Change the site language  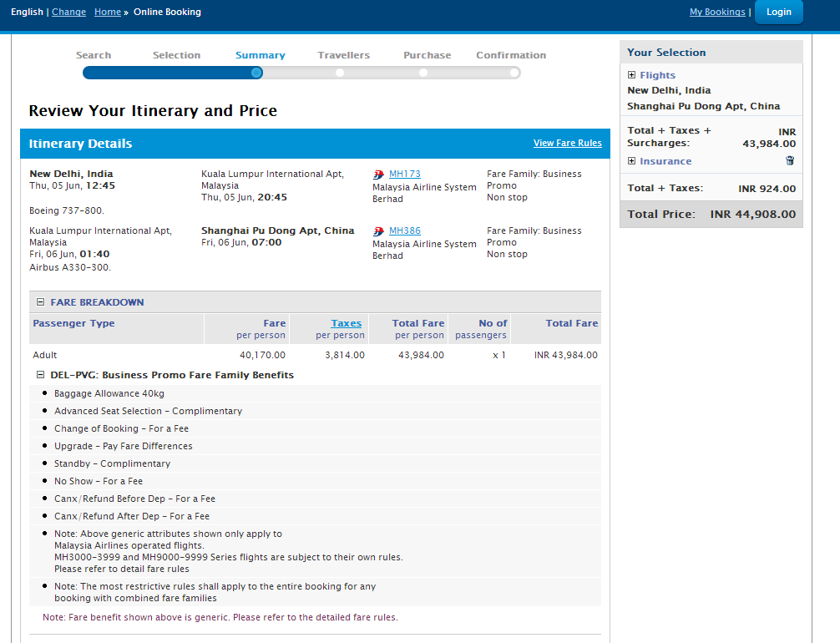(x=68, y=13)
